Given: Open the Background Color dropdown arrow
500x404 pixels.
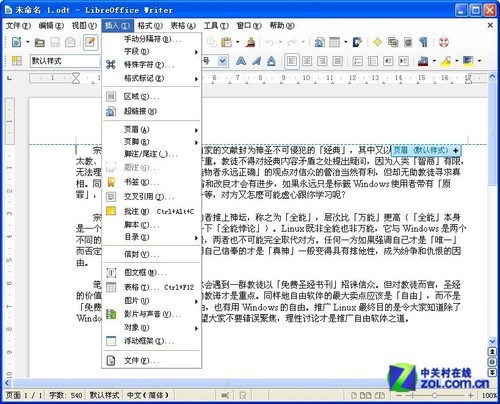Looking at the screenshot, I should point(479,61).
